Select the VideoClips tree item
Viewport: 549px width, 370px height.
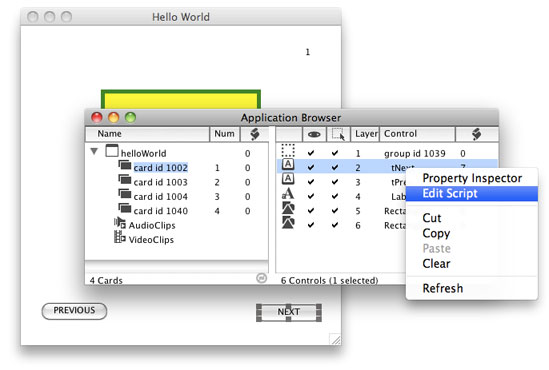point(151,240)
